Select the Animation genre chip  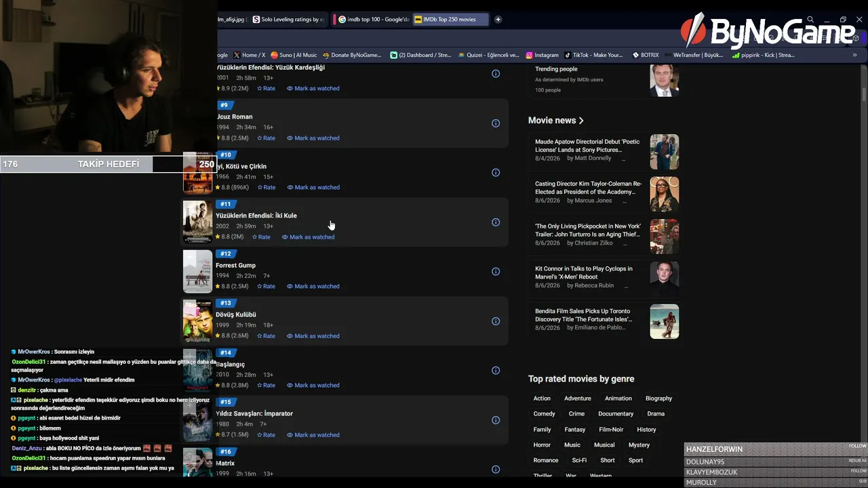click(x=618, y=399)
